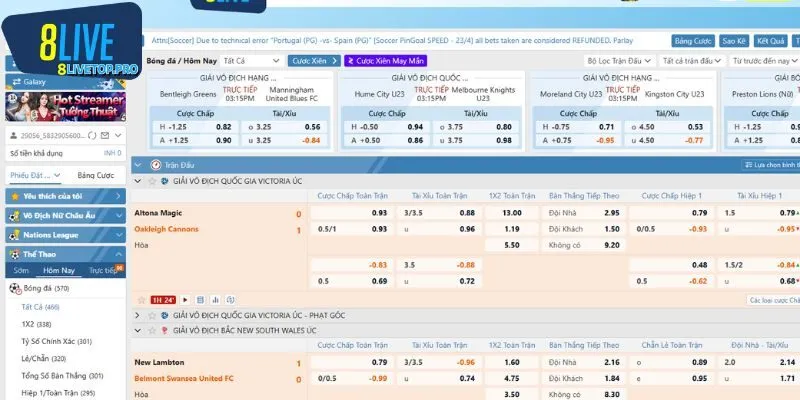The image size is (800, 400).
Task: Switch to the Hôm Nay tab
Action: click(59, 270)
